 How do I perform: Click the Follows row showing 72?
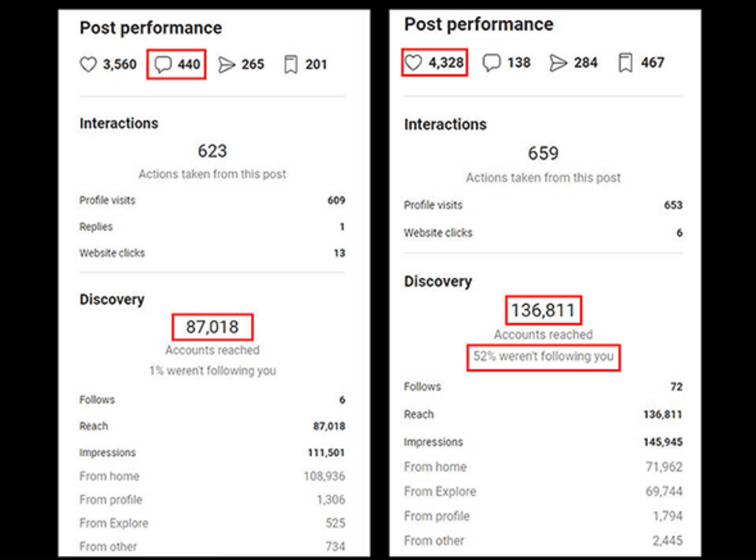(x=543, y=387)
